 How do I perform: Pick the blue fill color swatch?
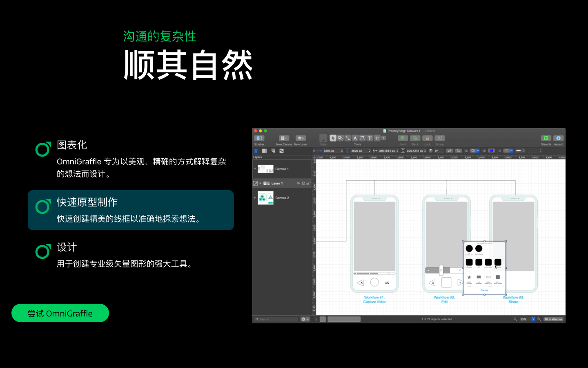point(491,150)
